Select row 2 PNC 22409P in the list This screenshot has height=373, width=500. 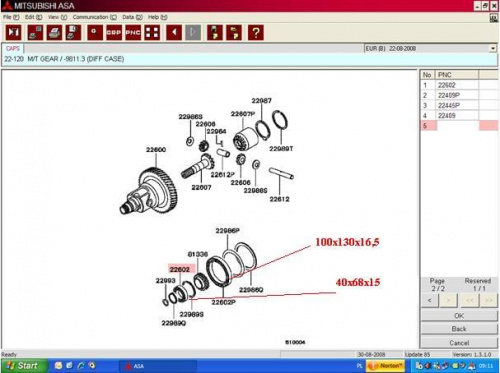click(459, 95)
